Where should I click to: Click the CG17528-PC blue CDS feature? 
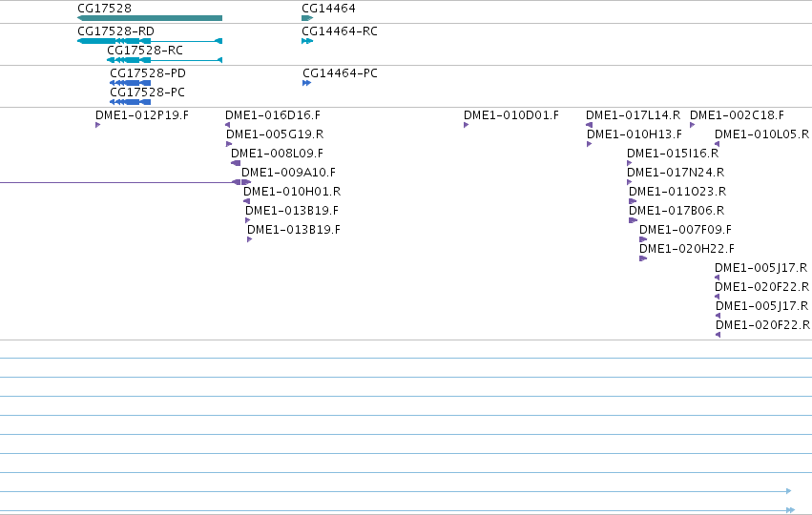point(130,102)
